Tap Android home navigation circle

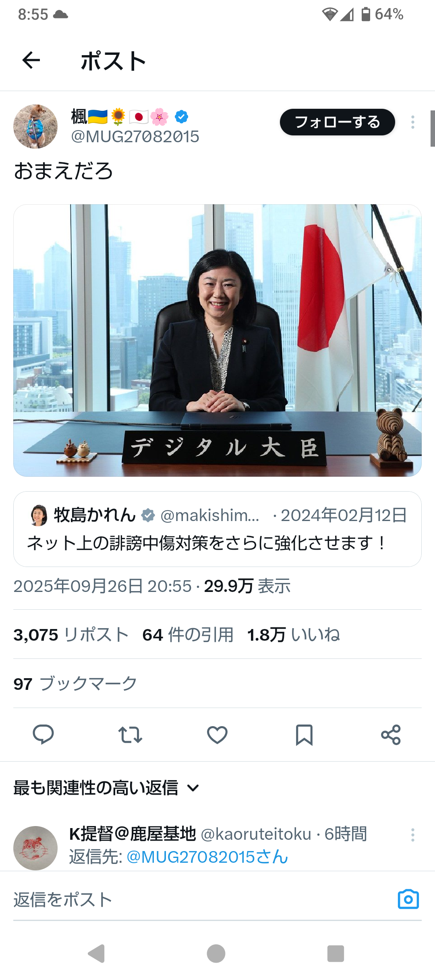pos(216,953)
